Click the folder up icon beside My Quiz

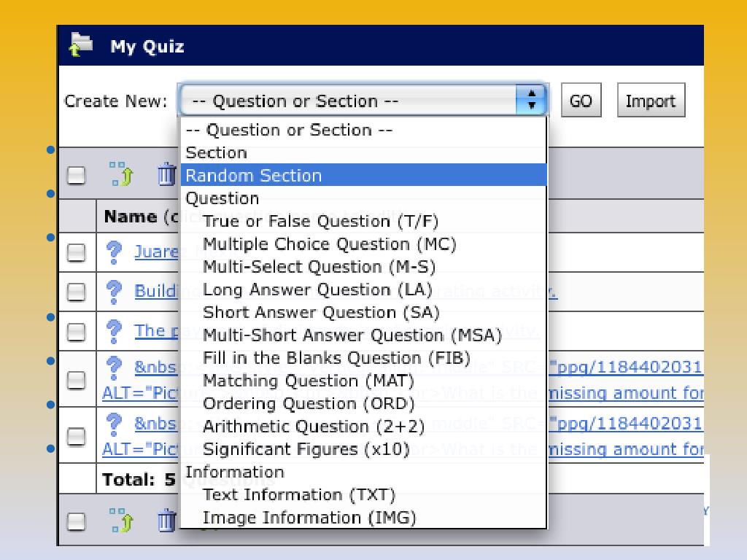coord(81,44)
